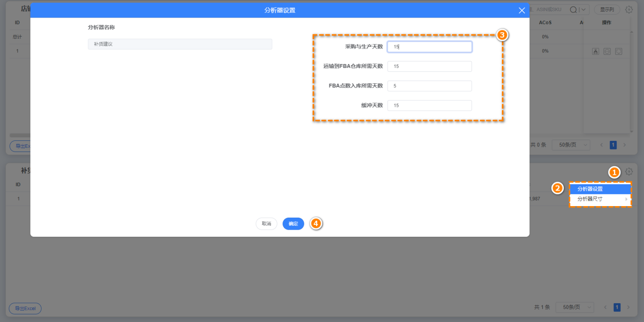
Task: Open the gear icon beside 显示列
Action: (x=629, y=9)
